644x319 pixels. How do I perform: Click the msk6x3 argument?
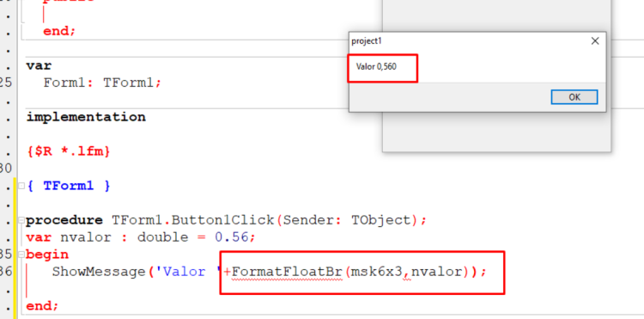[x=375, y=272]
